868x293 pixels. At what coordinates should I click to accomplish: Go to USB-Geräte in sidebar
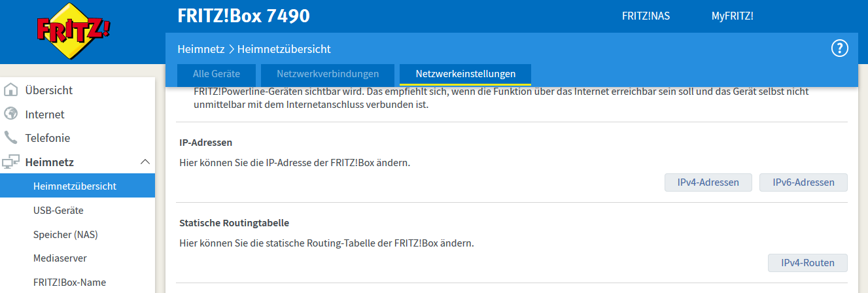click(58, 211)
